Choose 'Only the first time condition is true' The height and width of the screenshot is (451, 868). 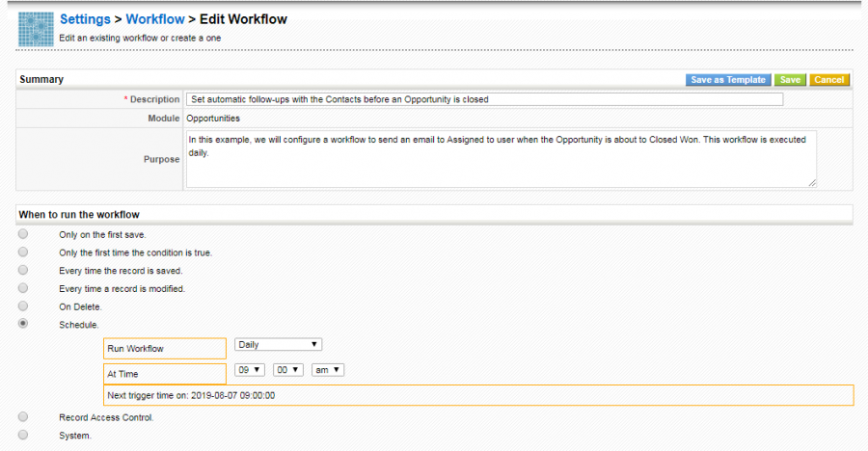pyautogui.click(x=23, y=252)
